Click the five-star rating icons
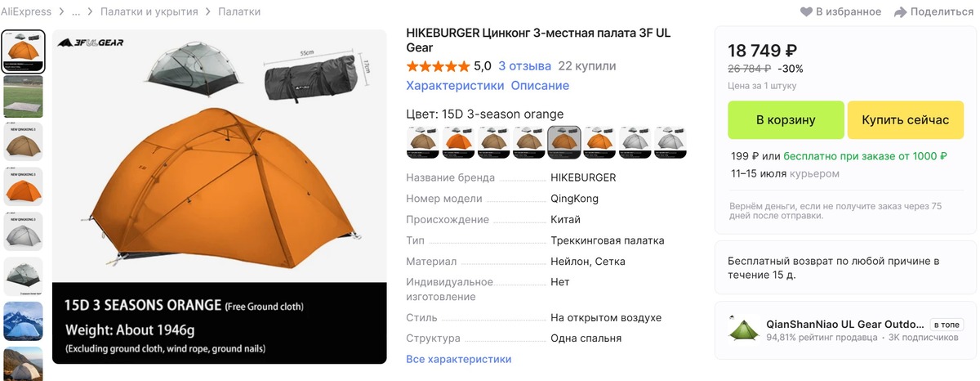The image size is (980, 381). 438,66
